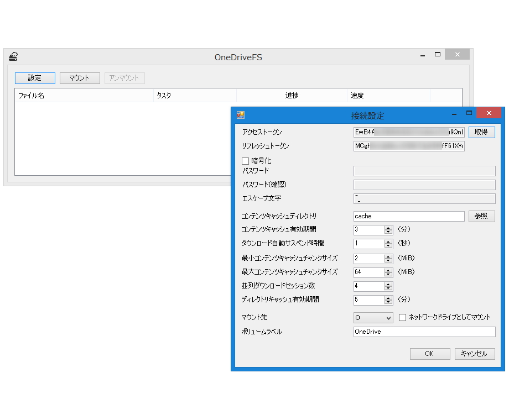Click the ボリュームラベル OneDrive field
Screen dimensions: 509x420
click(x=424, y=332)
